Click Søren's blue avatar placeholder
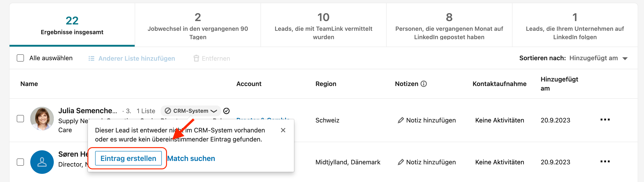Image resolution: width=644 pixels, height=182 pixels. [x=42, y=162]
